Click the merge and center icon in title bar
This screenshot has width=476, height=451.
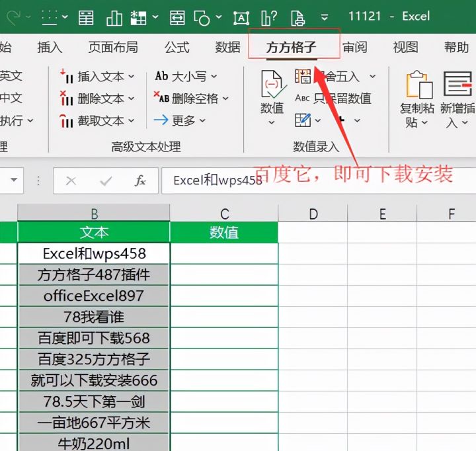pos(177,17)
